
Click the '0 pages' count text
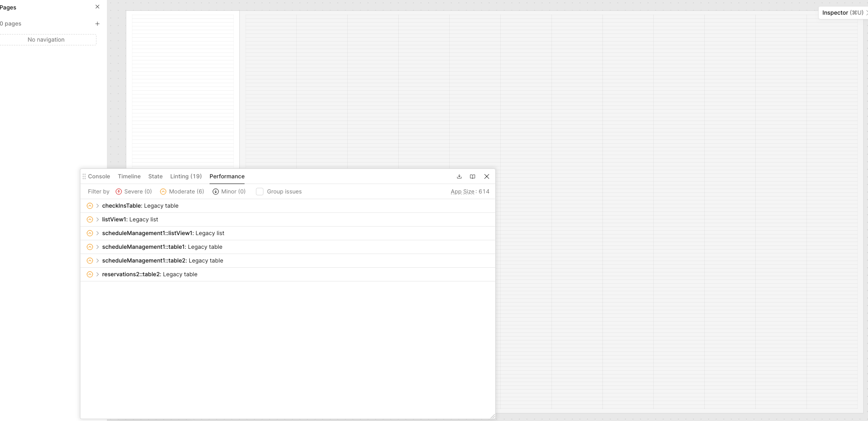tap(11, 24)
